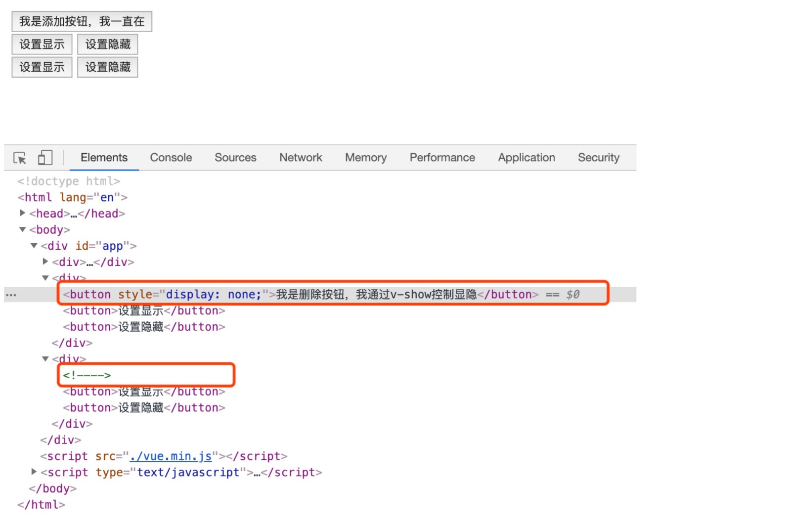Select the closing </body> tag line
791x532 pixels.
53,488
